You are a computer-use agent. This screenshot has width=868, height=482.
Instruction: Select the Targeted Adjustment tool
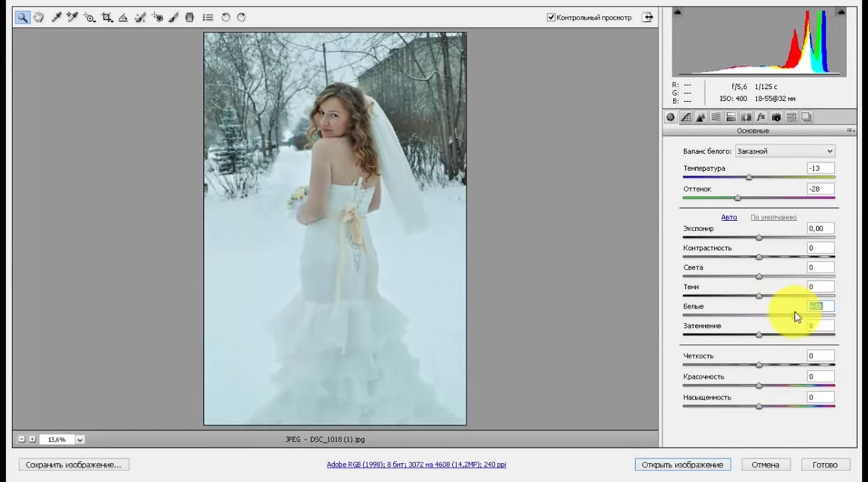point(90,17)
